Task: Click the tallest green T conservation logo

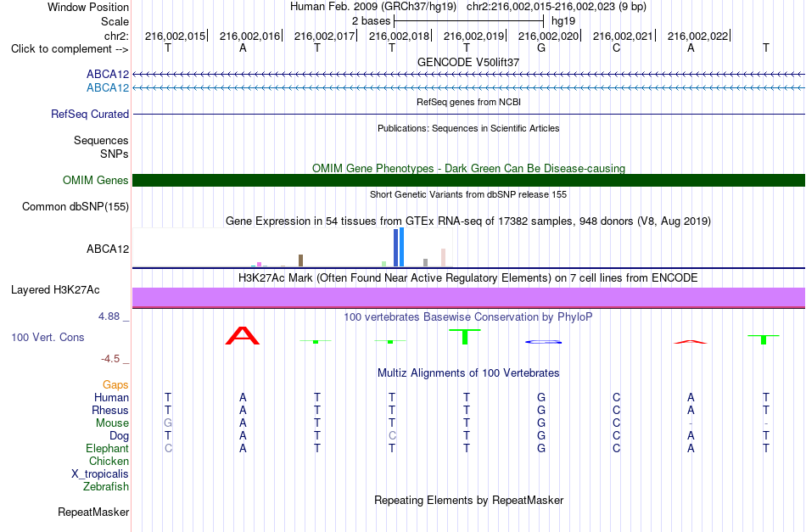Action: click(465, 337)
